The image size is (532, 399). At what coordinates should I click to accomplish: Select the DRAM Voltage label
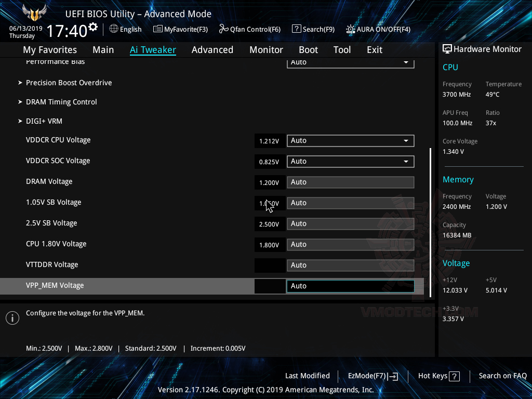49,181
